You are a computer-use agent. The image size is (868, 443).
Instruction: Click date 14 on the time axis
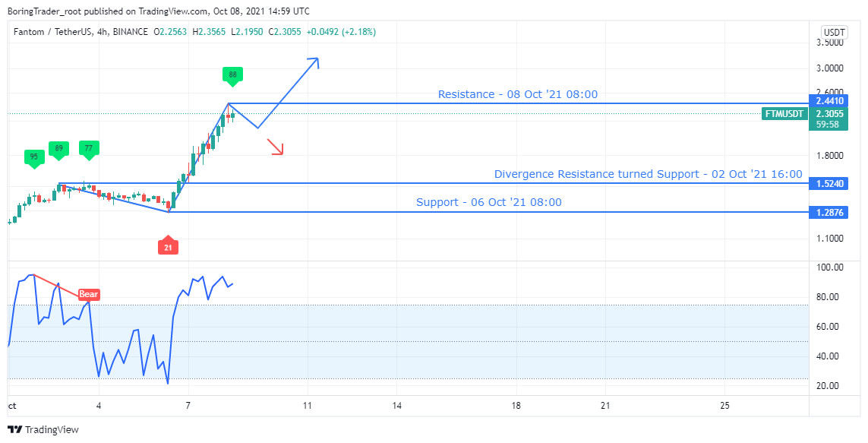(397, 406)
